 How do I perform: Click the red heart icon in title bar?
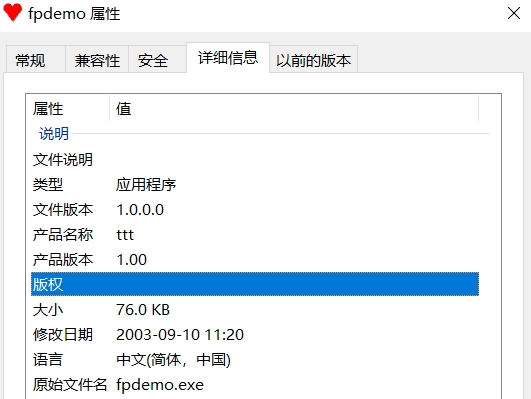click(x=13, y=13)
